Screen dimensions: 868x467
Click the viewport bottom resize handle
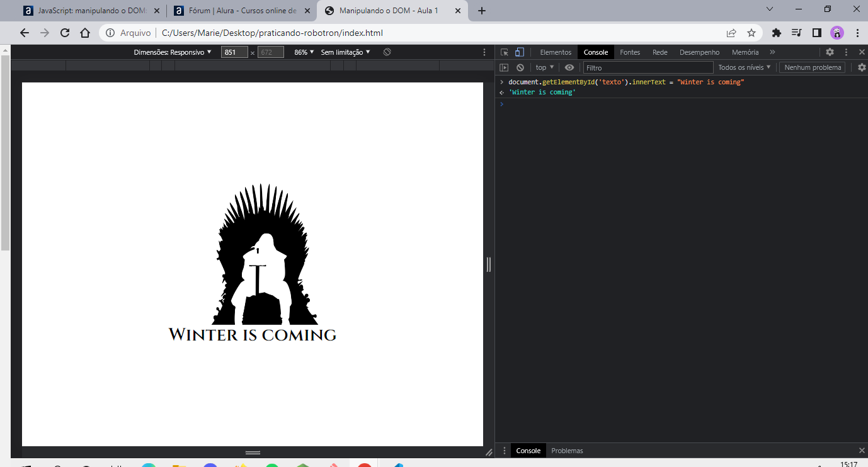click(x=253, y=453)
